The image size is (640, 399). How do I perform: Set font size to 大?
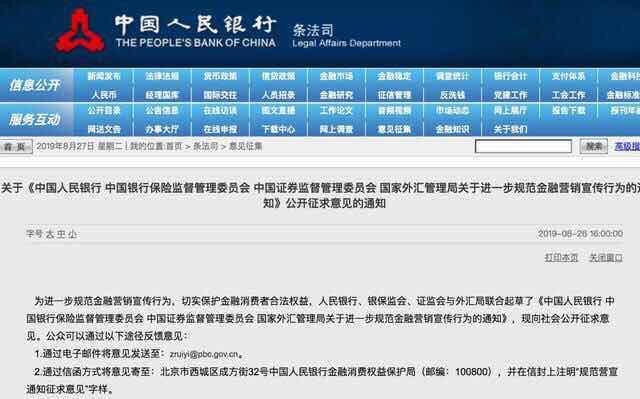click(50, 234)
